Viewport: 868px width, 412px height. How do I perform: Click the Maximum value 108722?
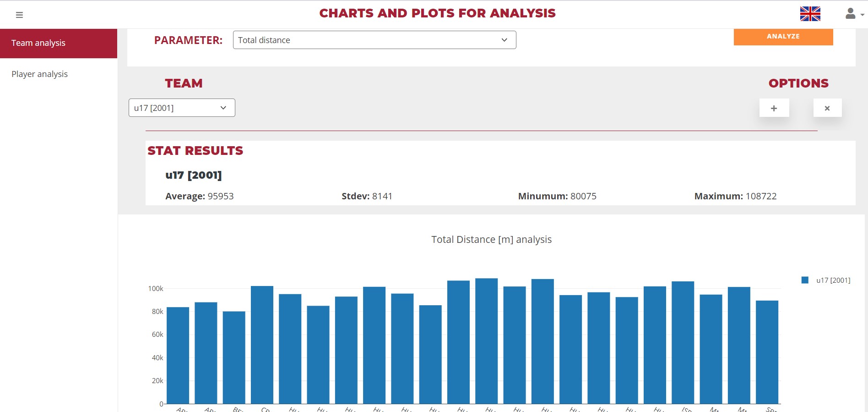click(x=761, y=196)
